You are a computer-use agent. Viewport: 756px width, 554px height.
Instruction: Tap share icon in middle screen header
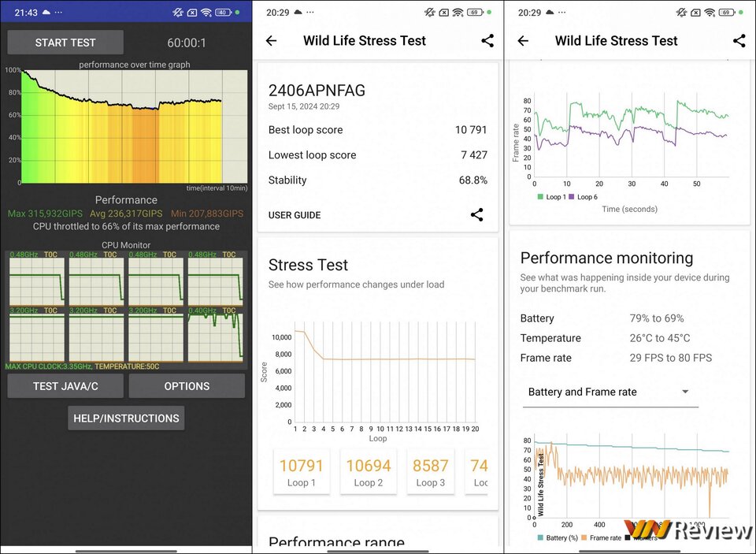pos(487,40)
